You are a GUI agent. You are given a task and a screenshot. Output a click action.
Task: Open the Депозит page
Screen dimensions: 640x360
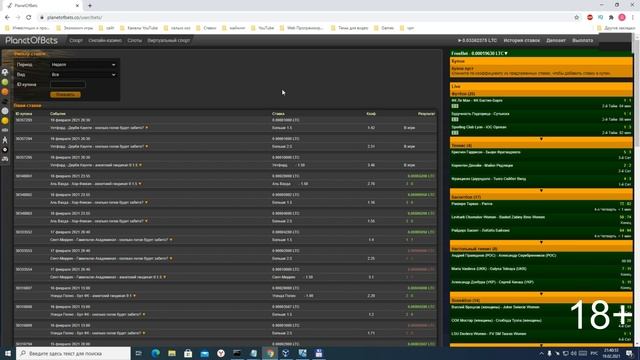click(556, 40)
